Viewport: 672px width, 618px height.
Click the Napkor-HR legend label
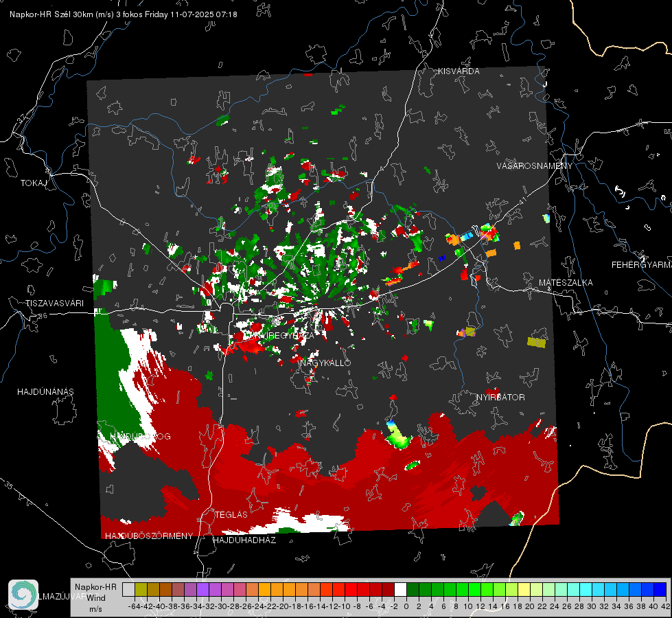[x=95, y=586]
